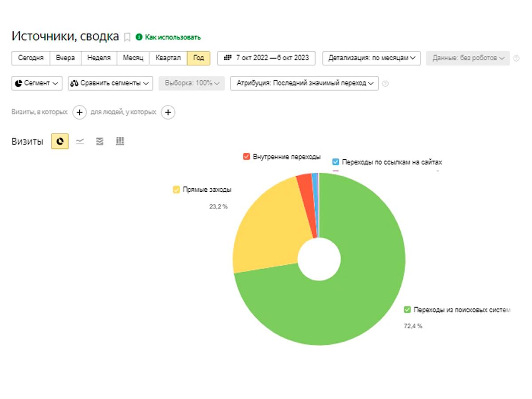
Task: Open the 'Детализация: по месяцам' dropdown
Action: tap(371, 58)
